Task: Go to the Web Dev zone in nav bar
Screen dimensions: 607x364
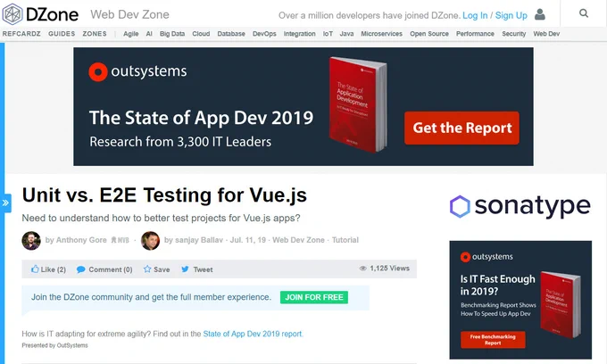Action: point(546,34)
